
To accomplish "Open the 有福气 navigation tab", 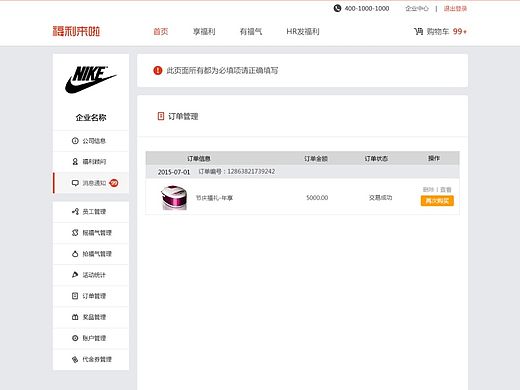I will (251, 31).
